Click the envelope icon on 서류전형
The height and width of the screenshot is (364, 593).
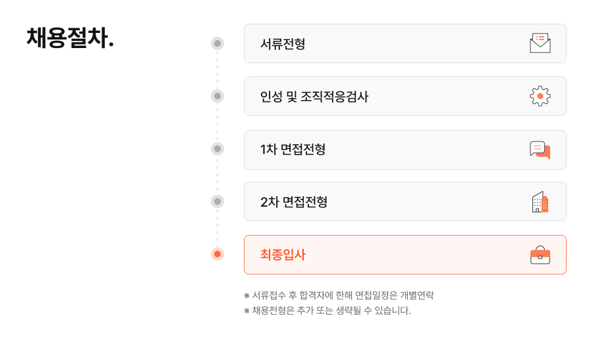pos(540,43)
